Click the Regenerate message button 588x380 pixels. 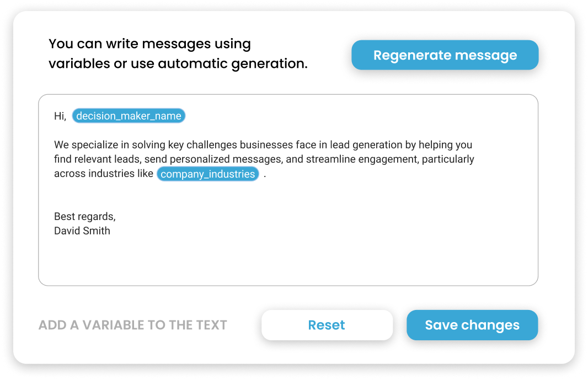(445, 55)
